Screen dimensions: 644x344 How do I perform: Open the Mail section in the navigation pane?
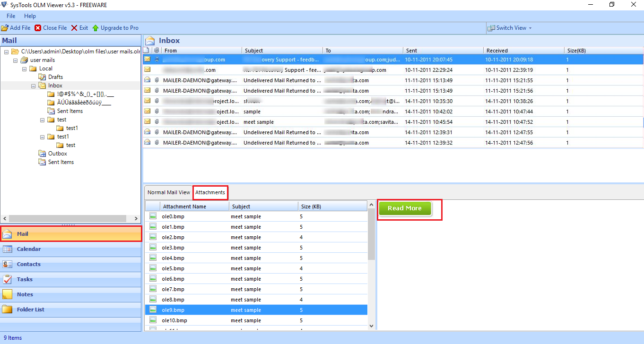70,234
